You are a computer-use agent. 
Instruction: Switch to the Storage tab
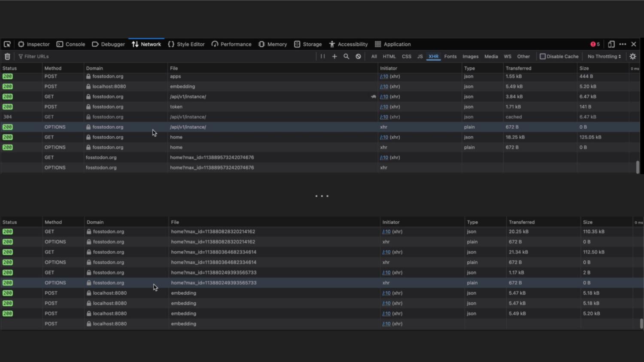click(308, 44)
